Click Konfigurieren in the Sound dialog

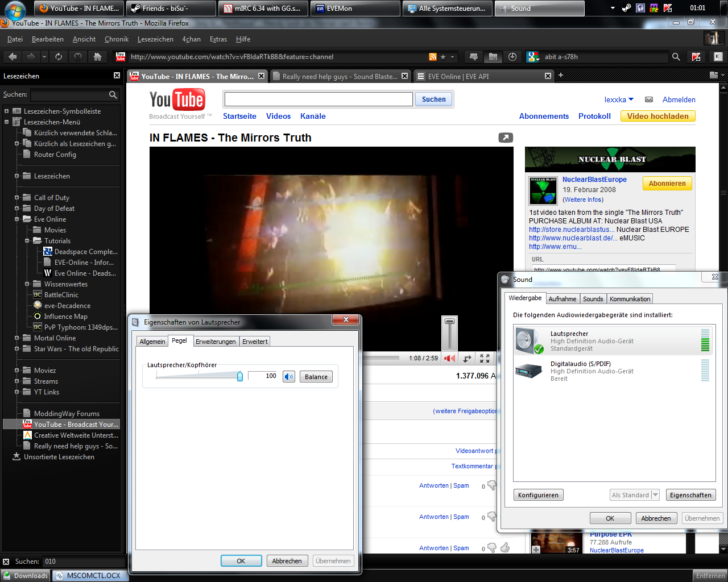538,495
